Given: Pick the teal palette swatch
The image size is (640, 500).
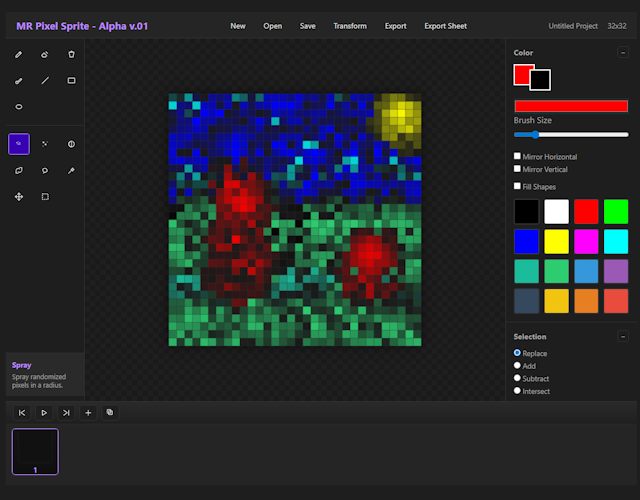Looking at the screenshot, I should point(527,271).
